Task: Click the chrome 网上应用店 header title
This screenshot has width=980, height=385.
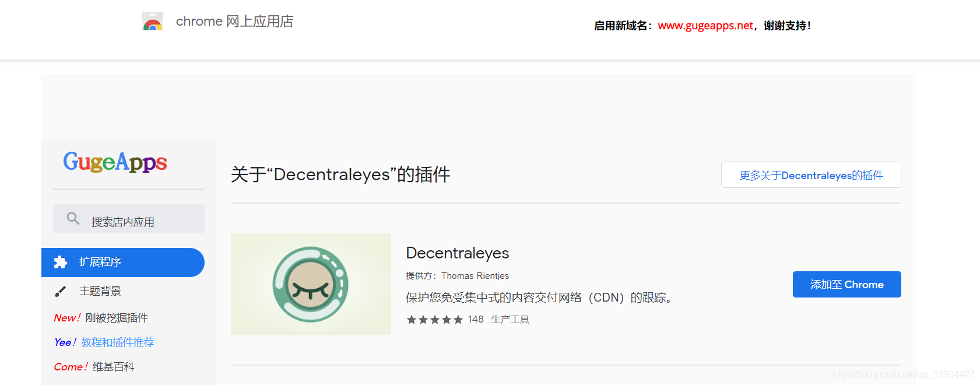Action: point(235,22)
